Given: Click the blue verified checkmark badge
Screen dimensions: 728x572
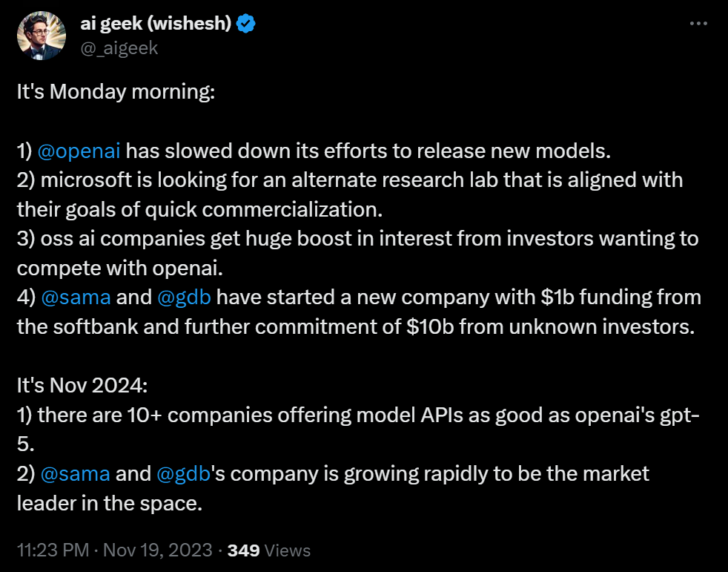Looking at the screenshot, I should tap(245, 23).
